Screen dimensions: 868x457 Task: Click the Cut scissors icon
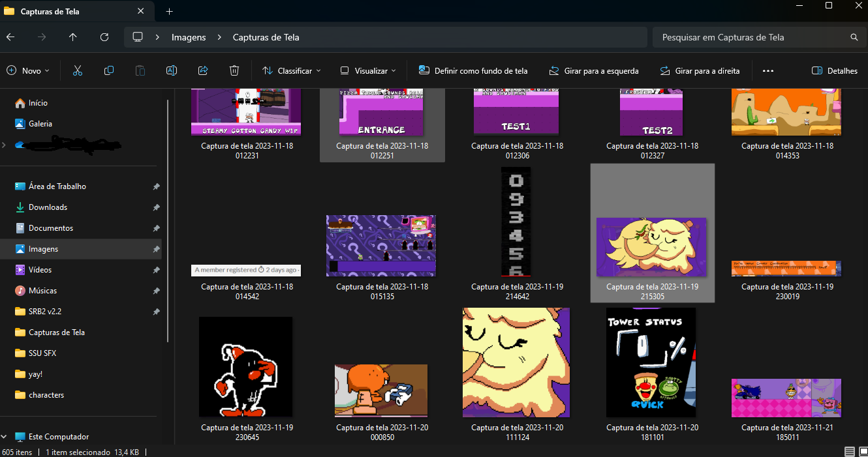(x=78, y=70)
